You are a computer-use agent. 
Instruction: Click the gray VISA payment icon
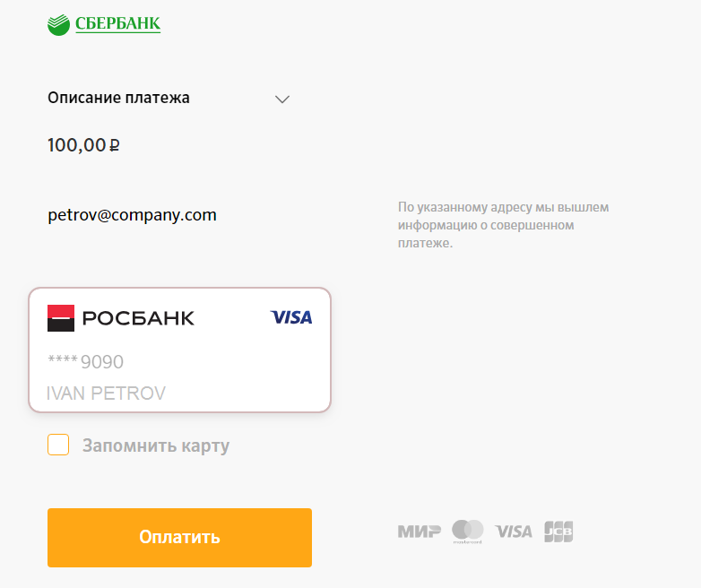(514, 532)
